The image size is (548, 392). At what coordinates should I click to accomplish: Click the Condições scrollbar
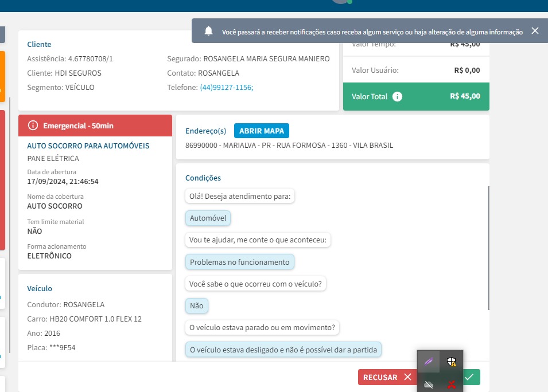pyautogui.click(x=488, y=248)
